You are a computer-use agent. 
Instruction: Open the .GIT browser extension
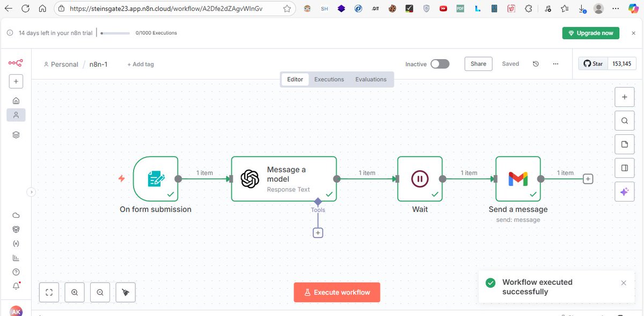click(x=376, y=9)
